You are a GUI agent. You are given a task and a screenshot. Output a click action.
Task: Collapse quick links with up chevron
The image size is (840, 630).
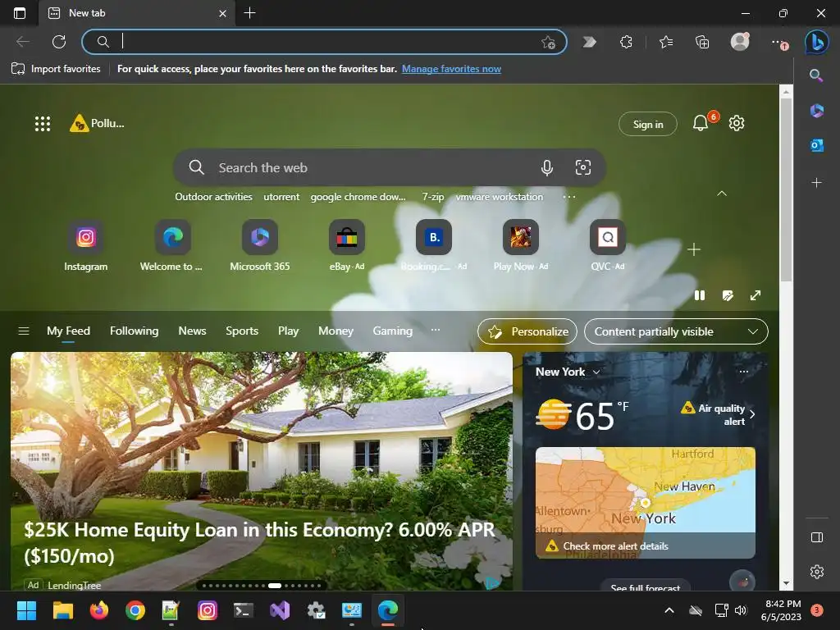pyautogui.click(x=722, y=194)
